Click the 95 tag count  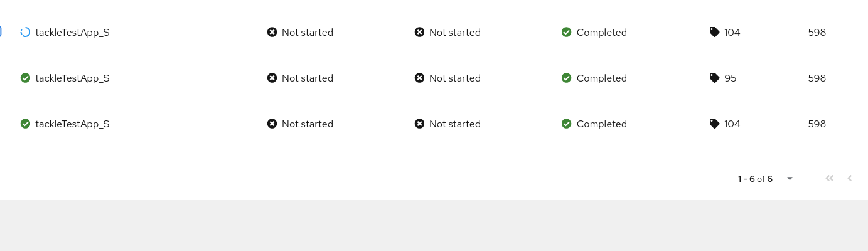point(731,78)
